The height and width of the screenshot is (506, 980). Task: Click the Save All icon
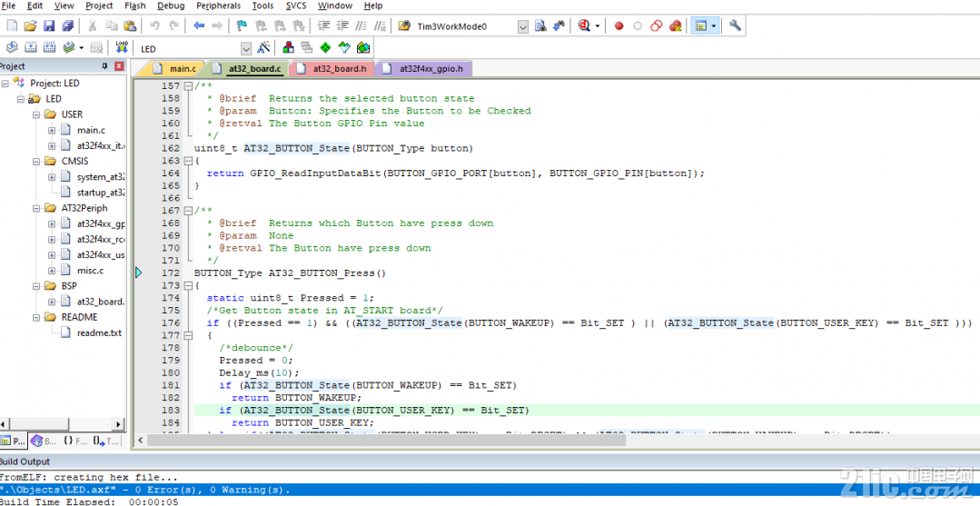[67, 26]
